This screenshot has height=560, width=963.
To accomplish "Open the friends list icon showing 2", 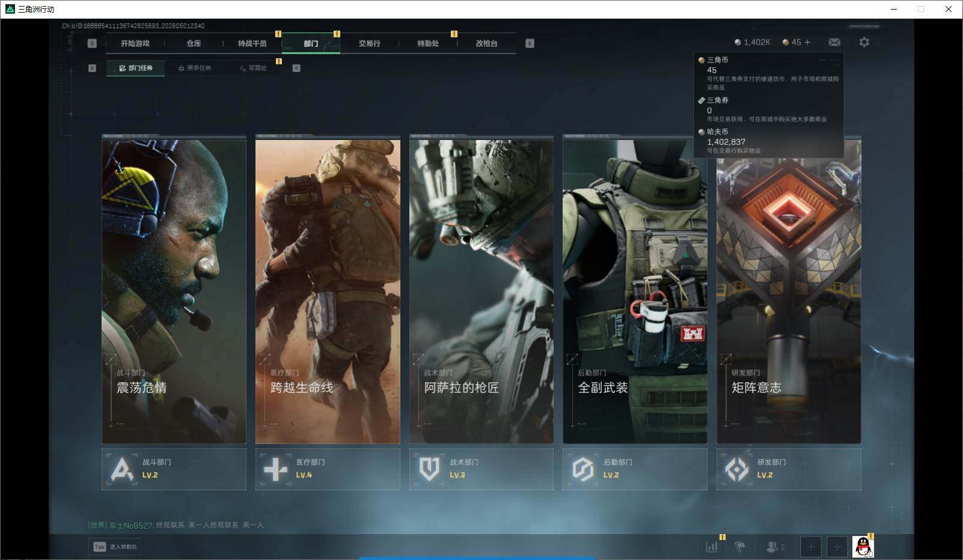I will click(x=775, y=547).
